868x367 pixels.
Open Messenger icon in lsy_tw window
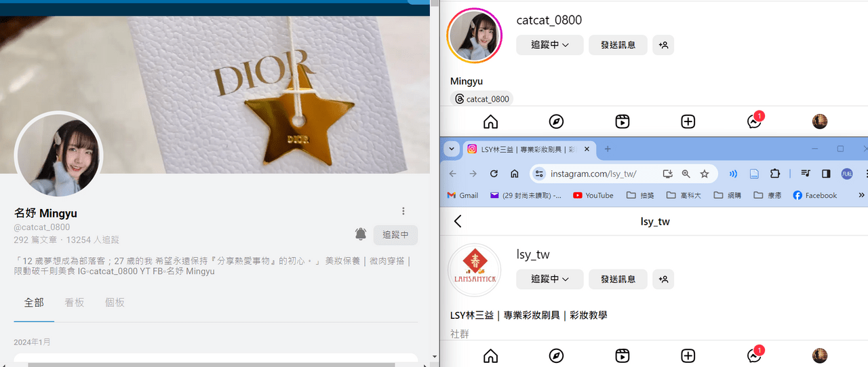[x=754, y=356]
